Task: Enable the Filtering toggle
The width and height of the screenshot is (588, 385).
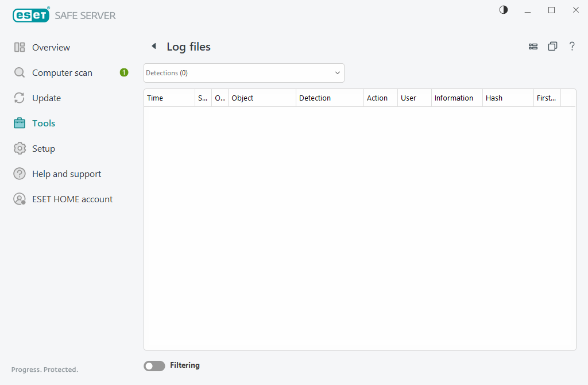Action: tap(154, 365)
